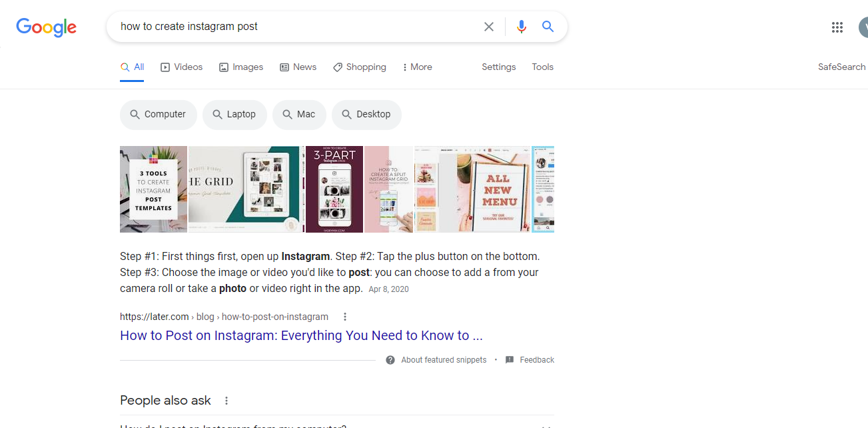
Task: Switch to the Videos tab
Action: pyautogui.click(x=182, y=67)
